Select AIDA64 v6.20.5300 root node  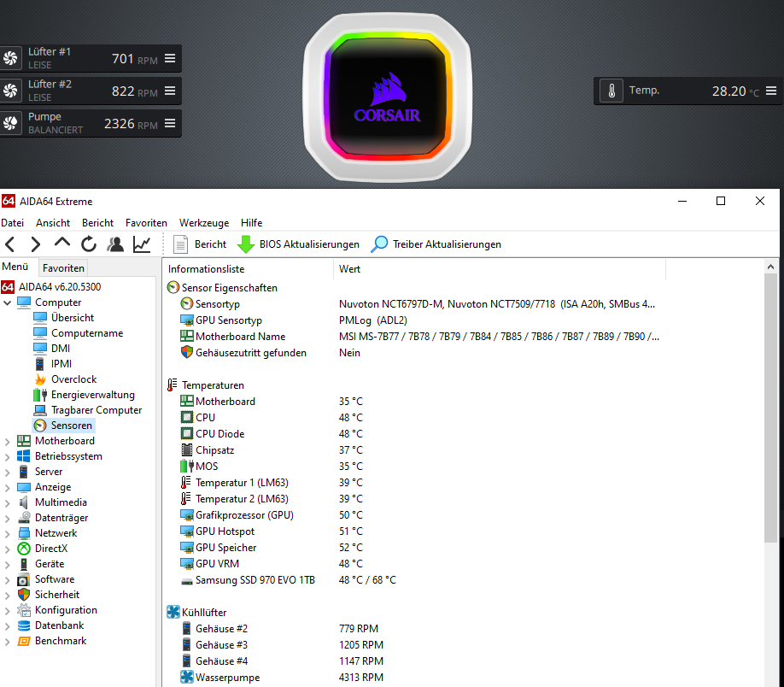51,287
